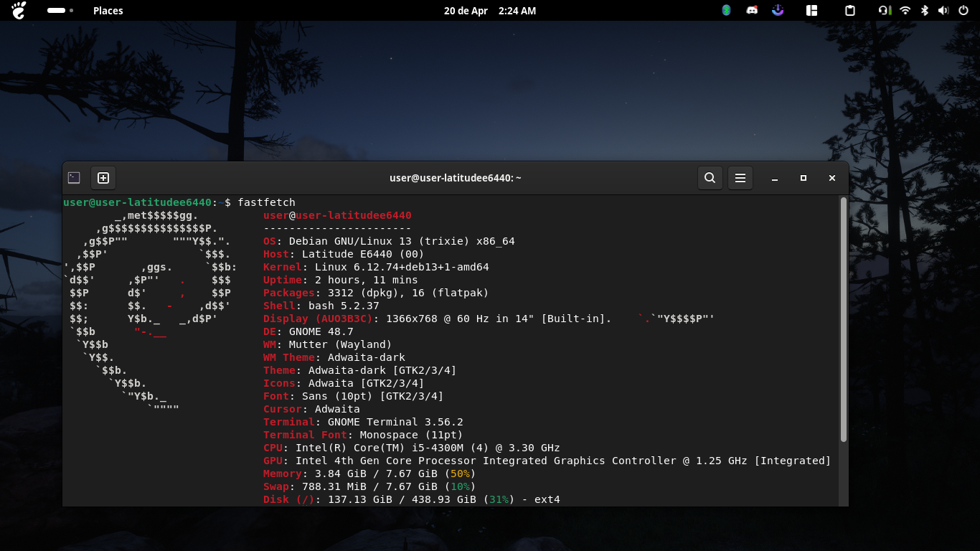Click the 'WM Theme' line in fastfetch output
This screenshot has height=551, width=980.
pos(334,357)
